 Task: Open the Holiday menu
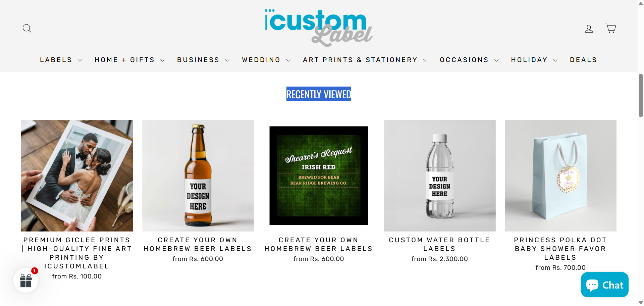(x=534, y=60)
